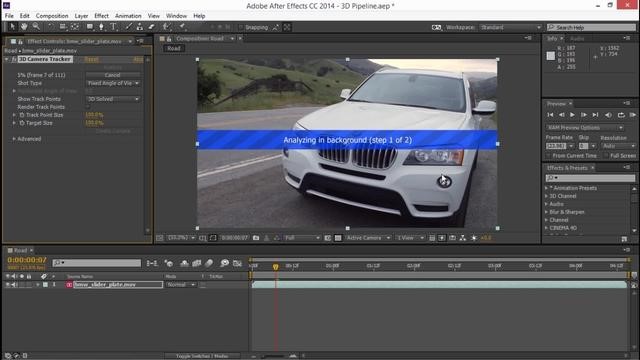The image size is (640, 360).
Task: Select the Selection arrow tool
Action: 12,27
